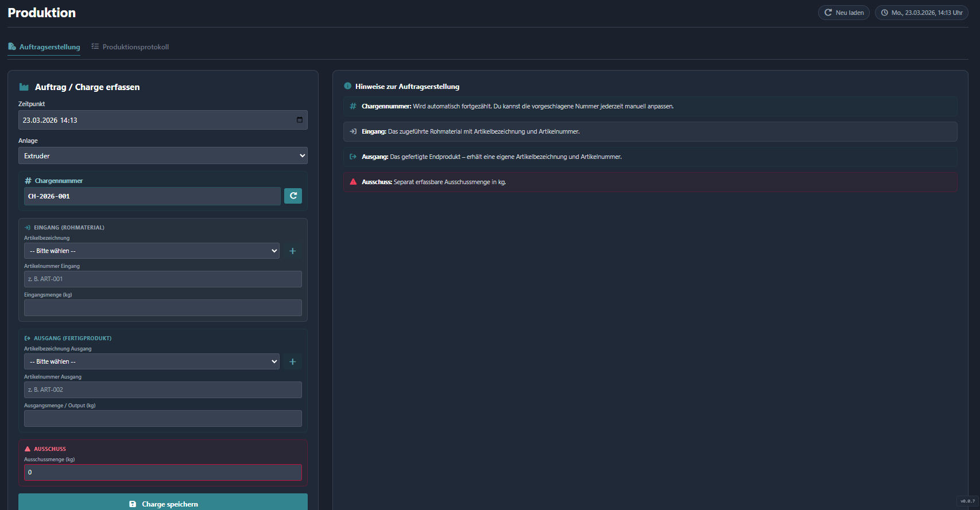This screenshot has height=510, width=980.
Task: Click into the Eingangsmenge (kg) field
Action: coord(162,307)
